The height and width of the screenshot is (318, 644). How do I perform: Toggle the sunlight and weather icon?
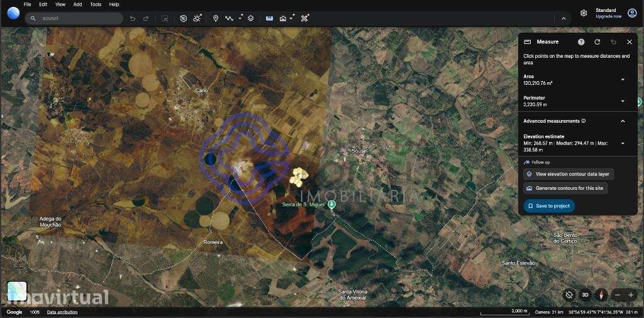click(197, 18)
